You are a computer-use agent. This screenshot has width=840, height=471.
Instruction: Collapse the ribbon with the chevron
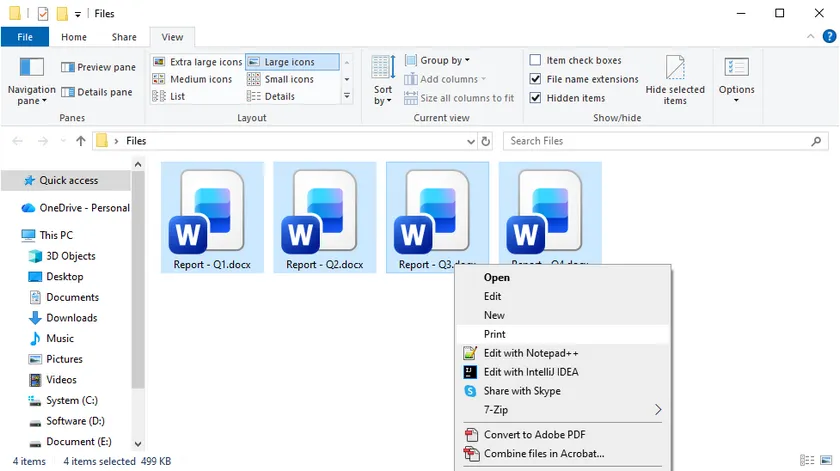(x=811, y=36)
